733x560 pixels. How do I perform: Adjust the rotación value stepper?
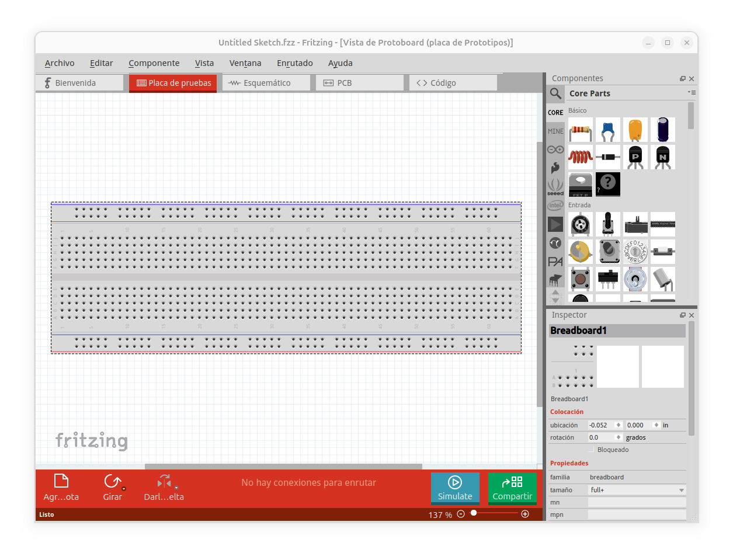click(x=619, y=437)
